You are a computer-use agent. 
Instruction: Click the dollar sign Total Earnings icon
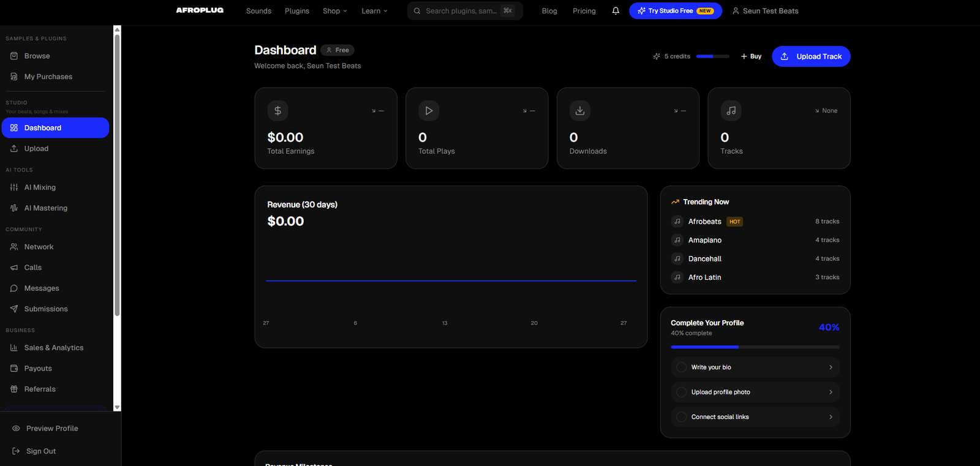277,111
